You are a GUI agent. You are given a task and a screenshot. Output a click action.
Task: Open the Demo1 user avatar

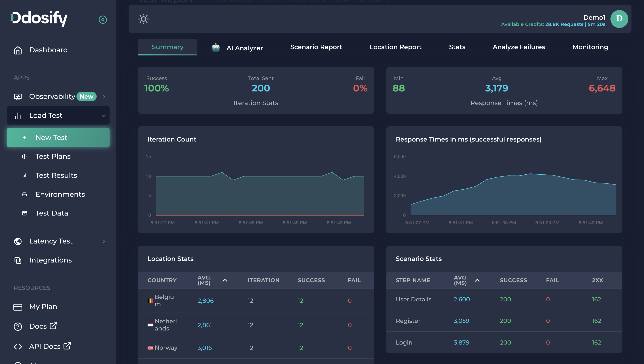tap(619, 19)
